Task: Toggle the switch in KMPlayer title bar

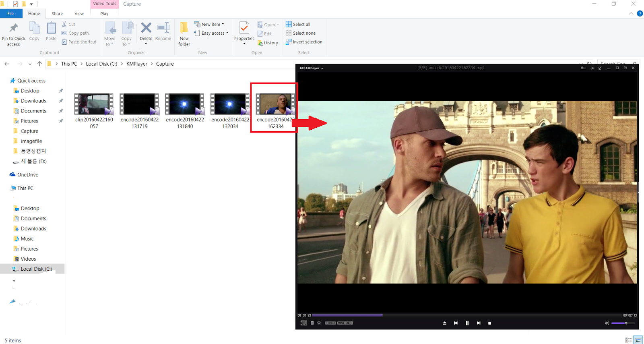Action: [583, 68]
